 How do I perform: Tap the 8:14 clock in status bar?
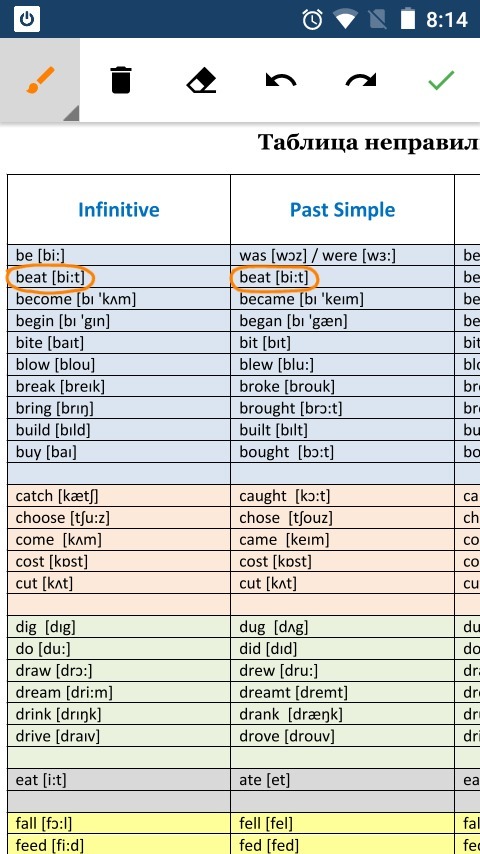click(x=447, y=20)
